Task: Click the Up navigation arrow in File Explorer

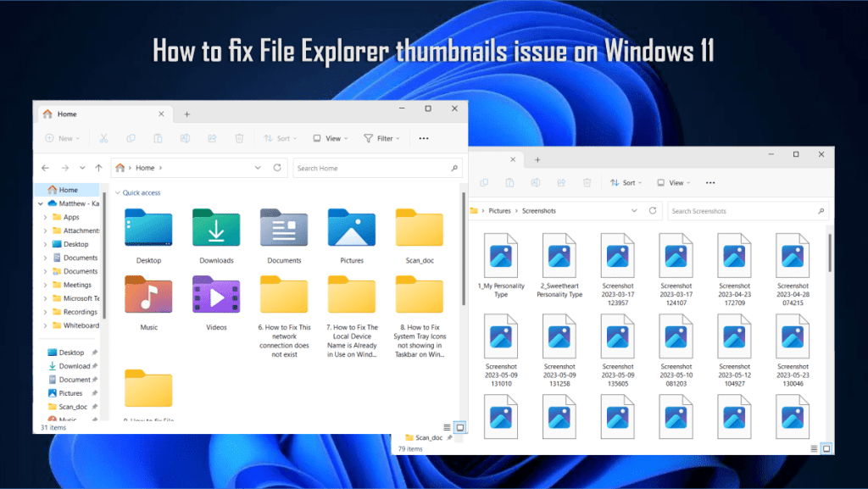Action: click(98, 168)
